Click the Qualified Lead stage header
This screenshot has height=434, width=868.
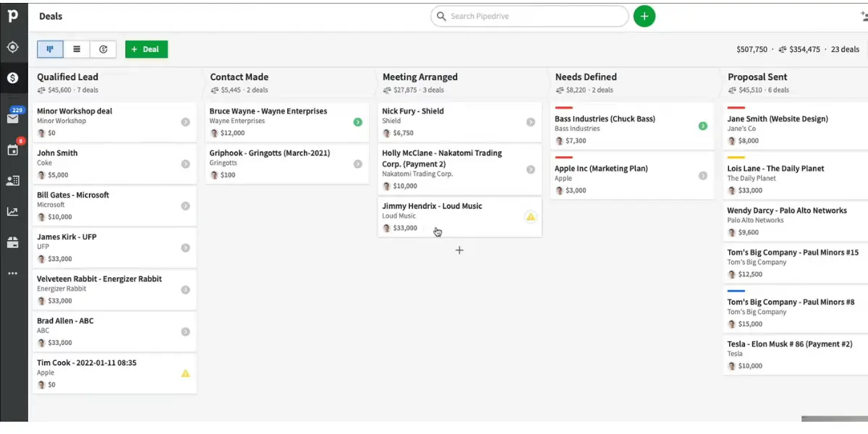[67, 77]
